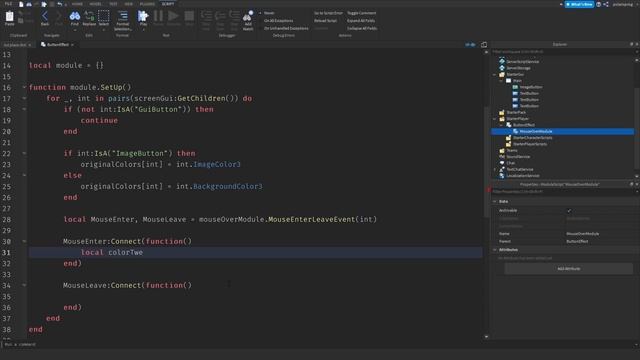Click the ServerScriptService icon in Explorer
640x360 pixels.
pos(502,62)
